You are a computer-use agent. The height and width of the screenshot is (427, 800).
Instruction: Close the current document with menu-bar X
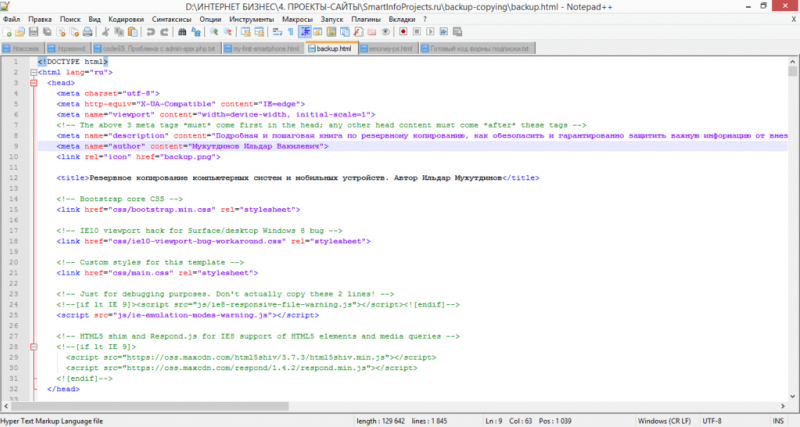click(793, 19)
